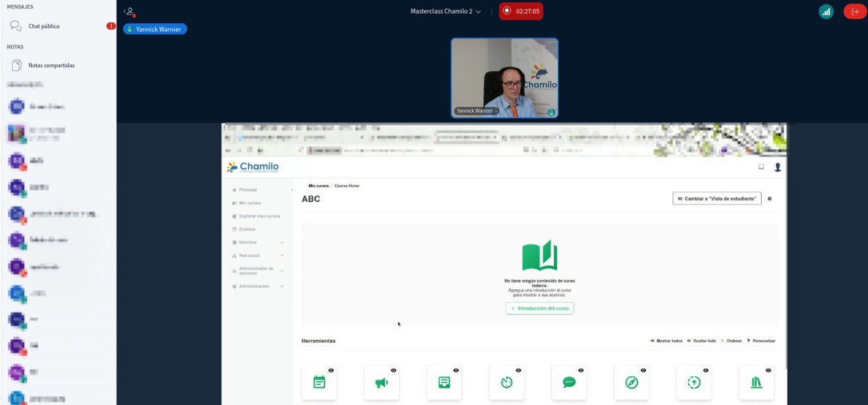Expand Administrador de sesiones section
868x405 pixels.
tap(258, 270)
